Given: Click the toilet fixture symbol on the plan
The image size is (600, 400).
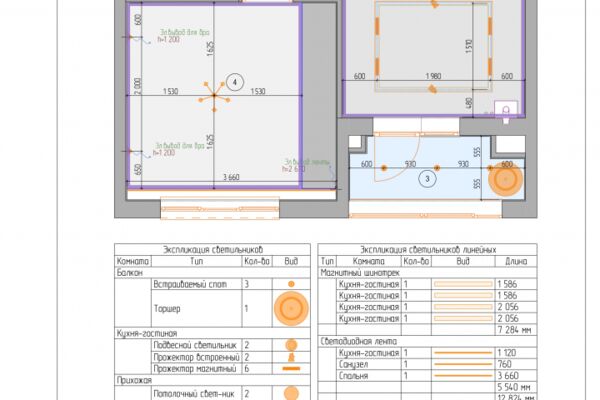Looking at the screenshot, I should [x=506, y=112].
